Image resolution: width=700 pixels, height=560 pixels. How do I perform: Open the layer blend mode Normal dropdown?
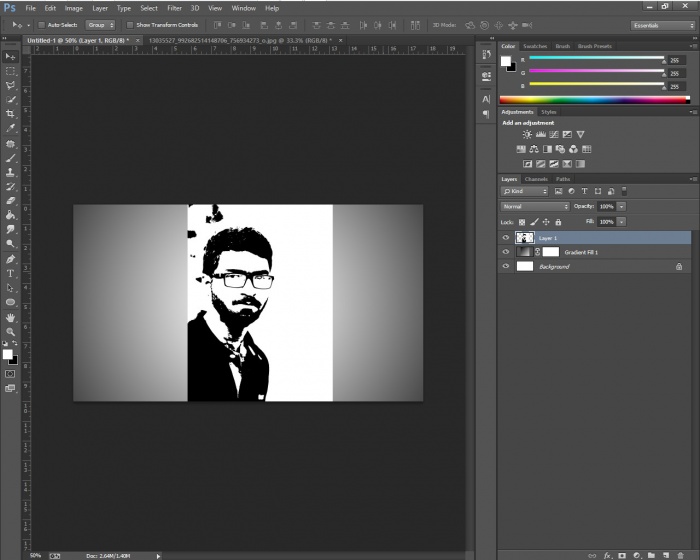[535, 206]
